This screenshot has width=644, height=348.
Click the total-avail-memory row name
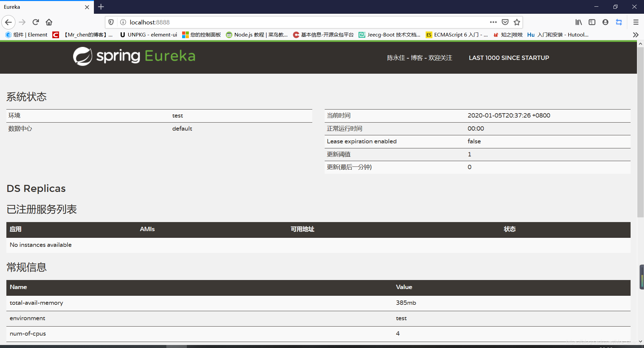point(36,303)
